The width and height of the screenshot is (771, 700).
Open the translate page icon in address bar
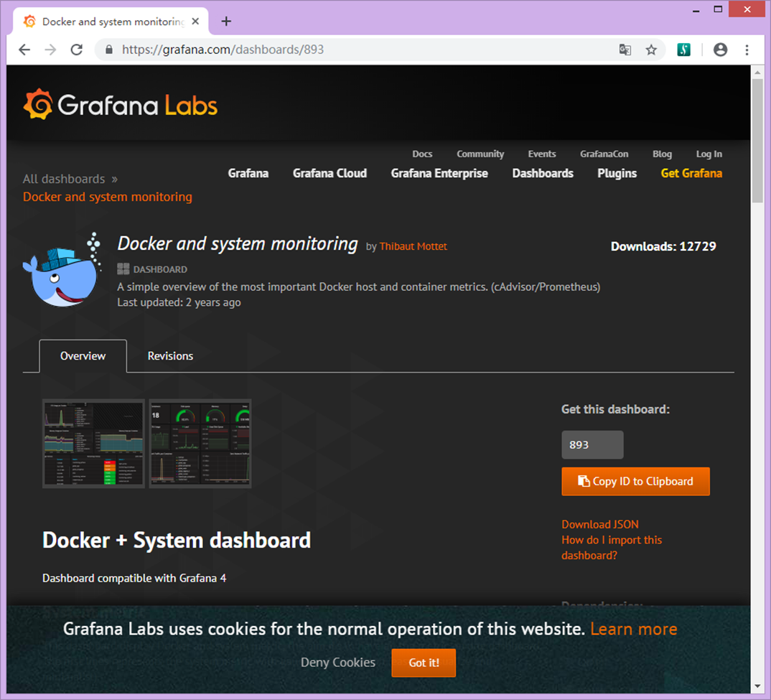tap(625, 50)
